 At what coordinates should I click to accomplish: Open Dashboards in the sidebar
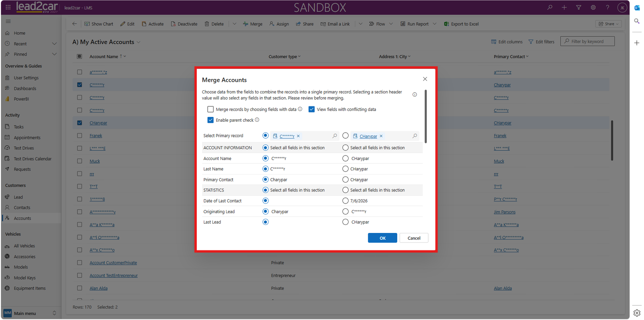point(25,88)
